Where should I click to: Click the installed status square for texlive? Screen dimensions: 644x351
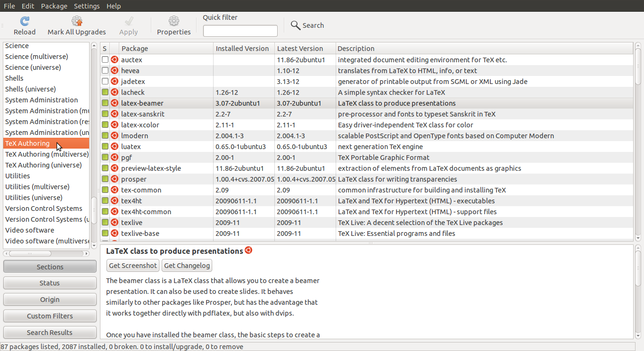click(105, 222)
